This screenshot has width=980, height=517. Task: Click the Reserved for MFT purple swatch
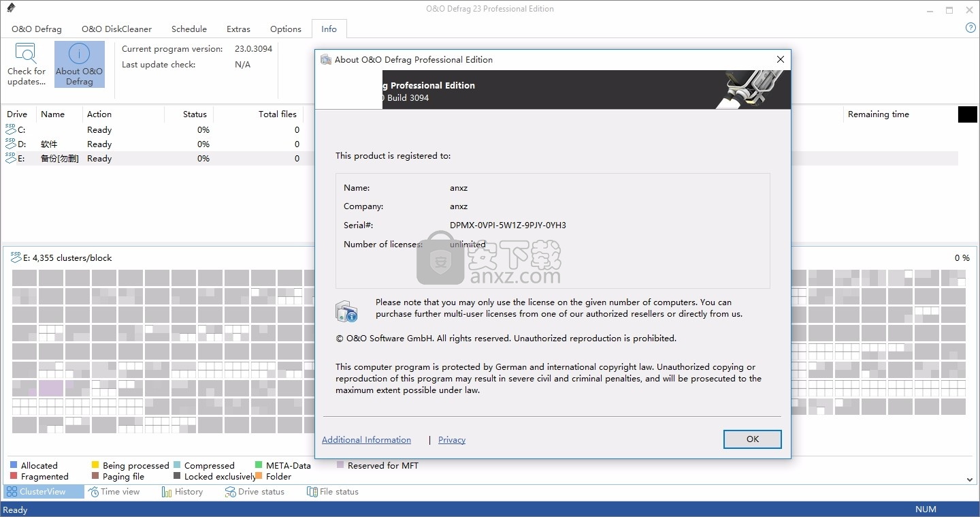340,465
